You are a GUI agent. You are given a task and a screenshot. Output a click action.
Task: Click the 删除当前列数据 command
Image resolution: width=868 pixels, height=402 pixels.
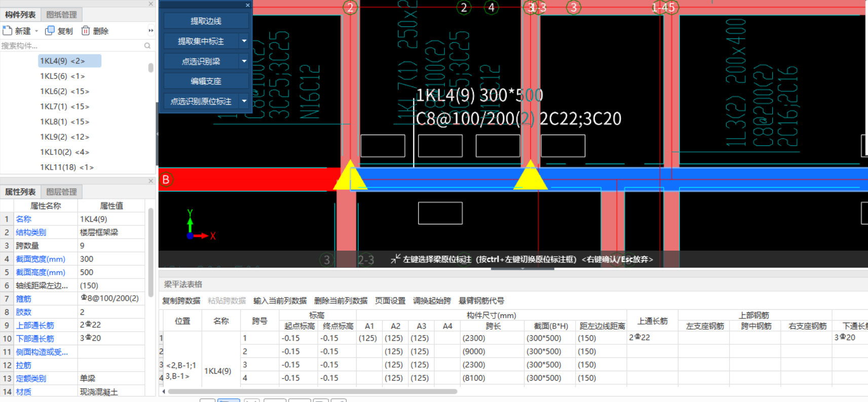[341, 301]
